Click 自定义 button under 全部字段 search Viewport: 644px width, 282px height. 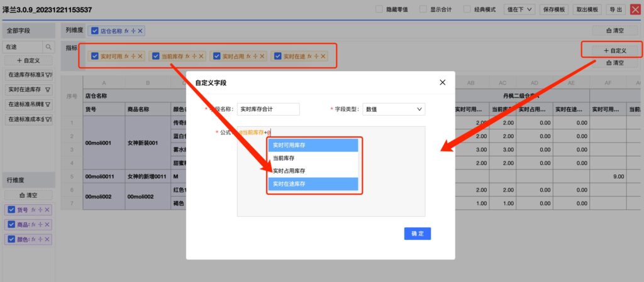(28, 61)
